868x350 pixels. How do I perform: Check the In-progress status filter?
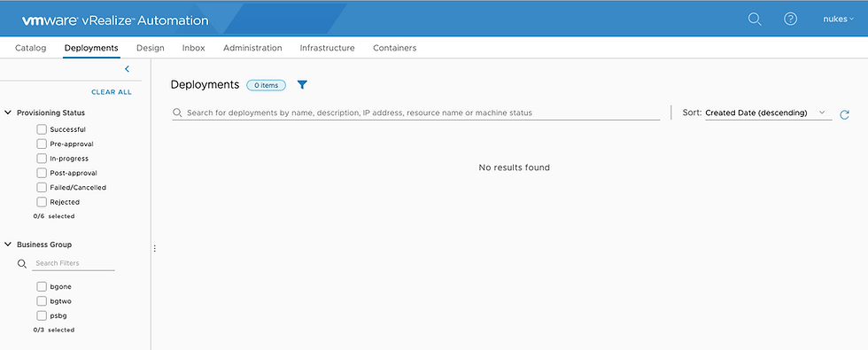pyautogui.click(x=42, y=159)
